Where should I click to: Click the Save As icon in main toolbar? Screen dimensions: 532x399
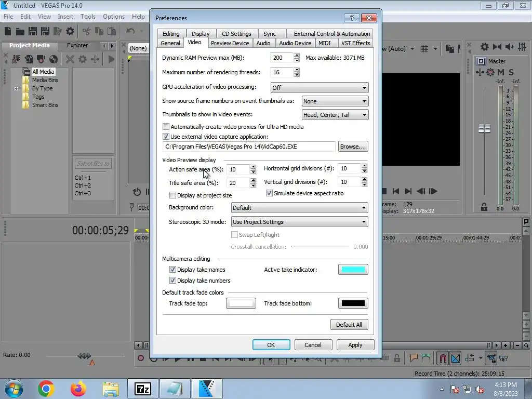45,31
